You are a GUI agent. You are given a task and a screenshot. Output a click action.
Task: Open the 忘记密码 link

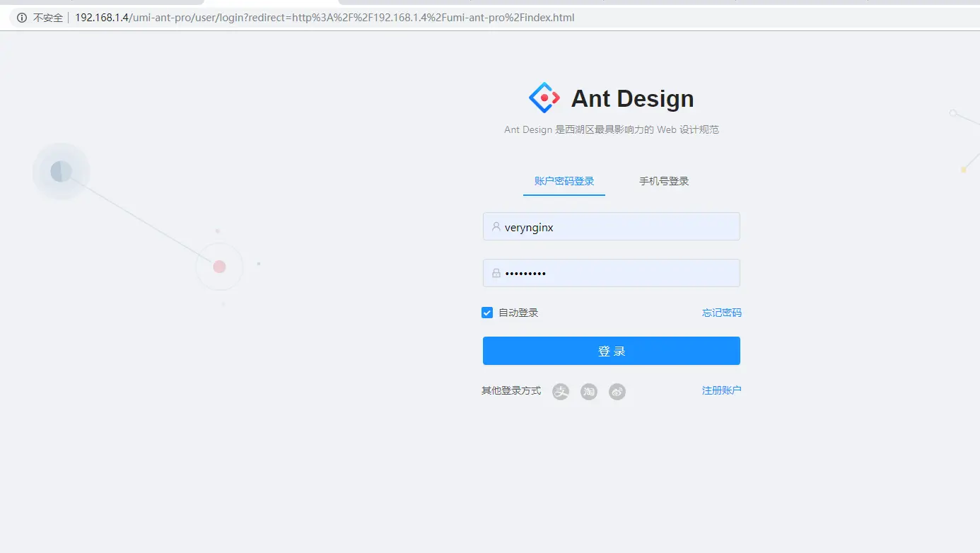pyautogui.click(x=722, y=313)
